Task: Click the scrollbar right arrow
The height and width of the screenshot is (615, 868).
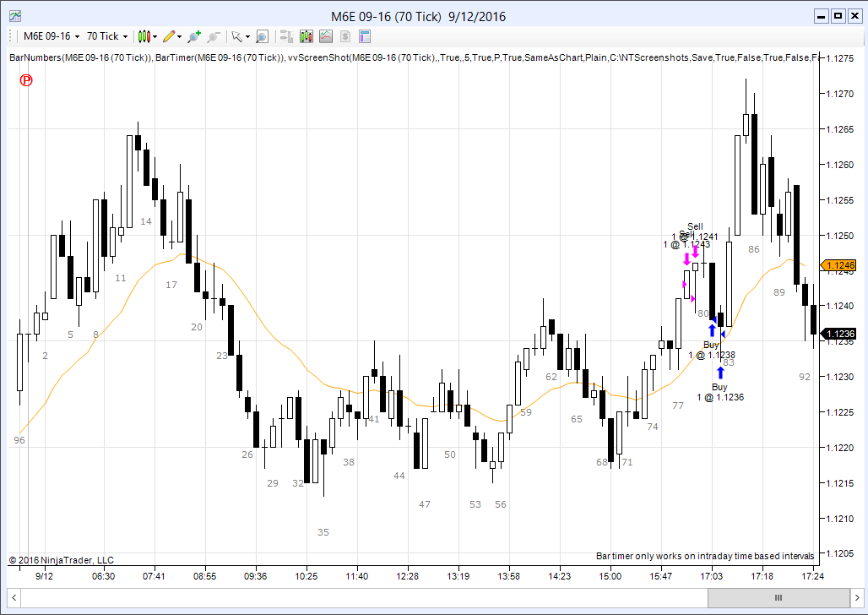Action: 858,598
